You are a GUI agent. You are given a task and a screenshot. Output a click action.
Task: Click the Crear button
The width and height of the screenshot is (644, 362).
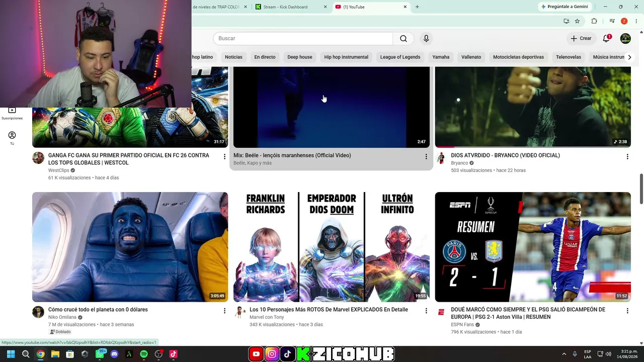point(581,39)
